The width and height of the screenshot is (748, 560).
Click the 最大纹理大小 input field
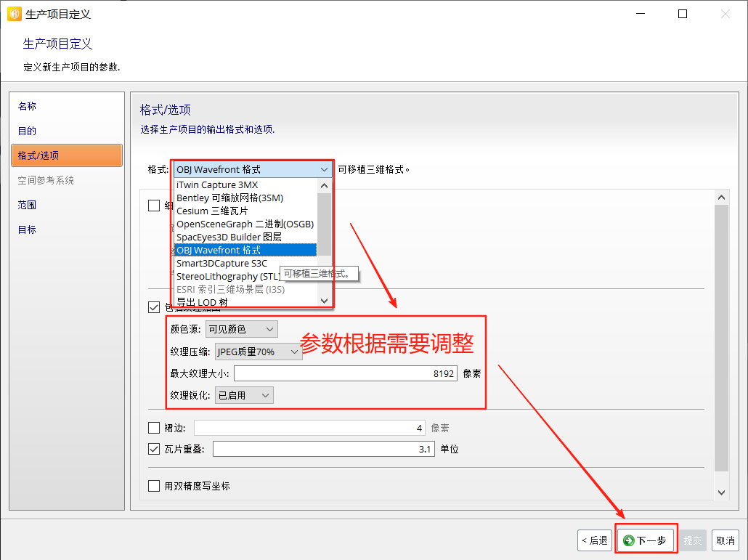(x=345, y=373)
